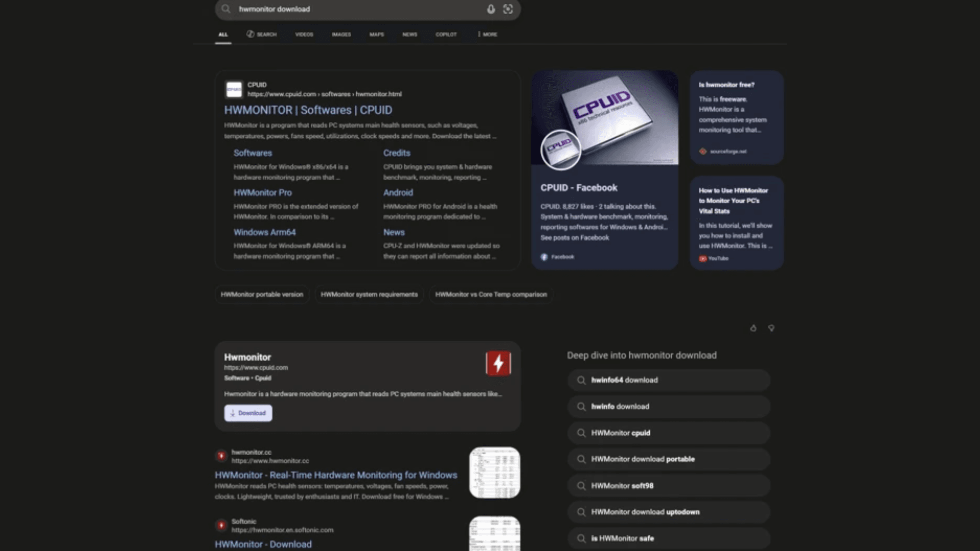This screenshot has height=551, width=980.
Task: Click the Softonic site favicon
Action: tap(221, 525)
